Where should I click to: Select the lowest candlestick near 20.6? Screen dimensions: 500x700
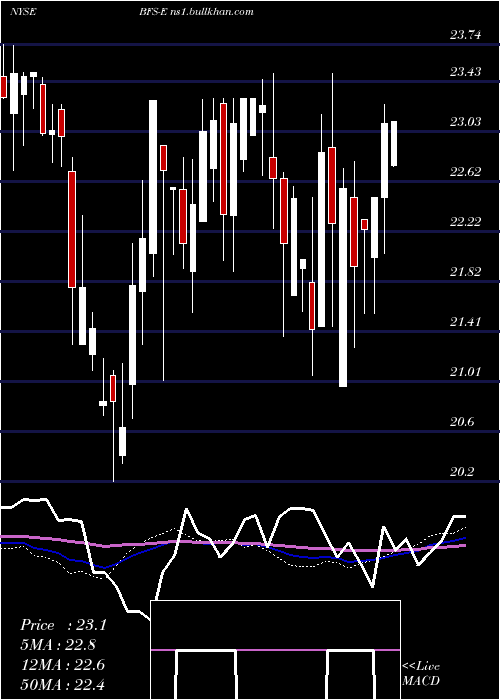point(122,441)
